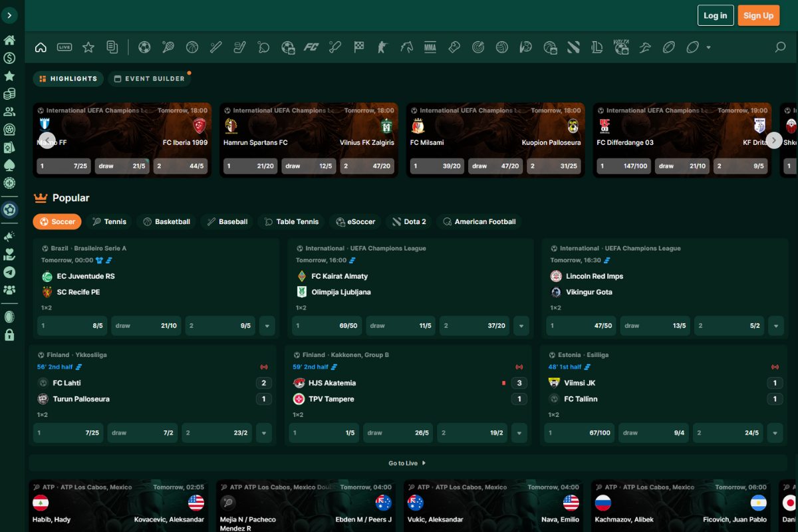Switch to the Dota 2 tab in Popular
Viewport: 798px width, 532px height.
click(408, 221)
